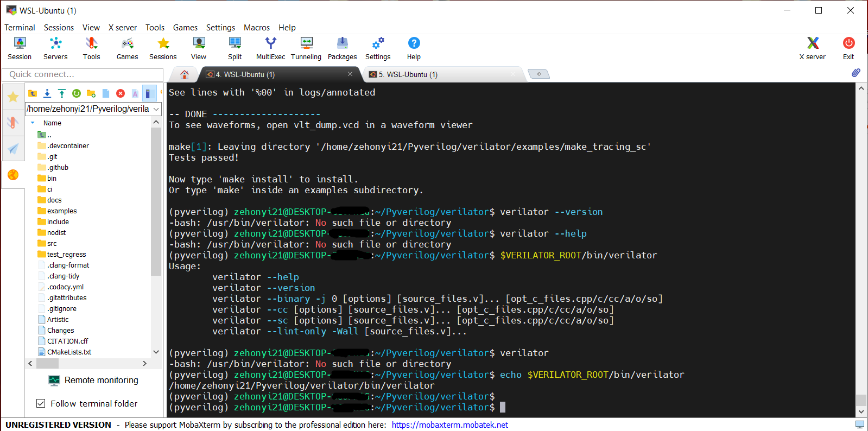The image size is (868, 431).
Task: Start the X server icon
Action: pos(812,48)
